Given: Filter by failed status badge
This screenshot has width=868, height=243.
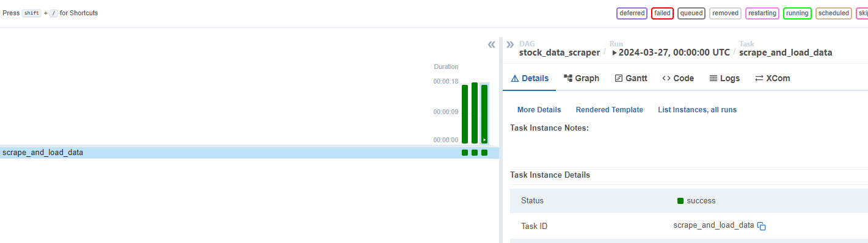Looking at the screenshot, I should (x=662, y=13).
